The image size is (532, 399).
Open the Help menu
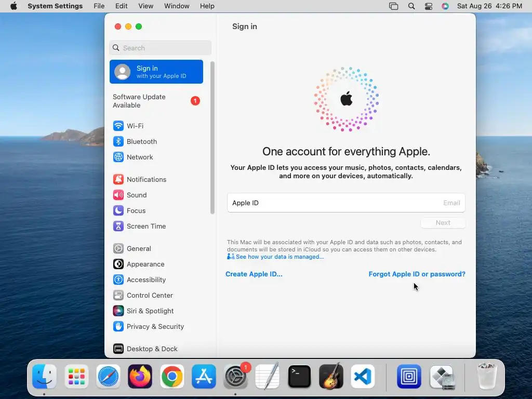pyautogui.click(x=207, y=6)
